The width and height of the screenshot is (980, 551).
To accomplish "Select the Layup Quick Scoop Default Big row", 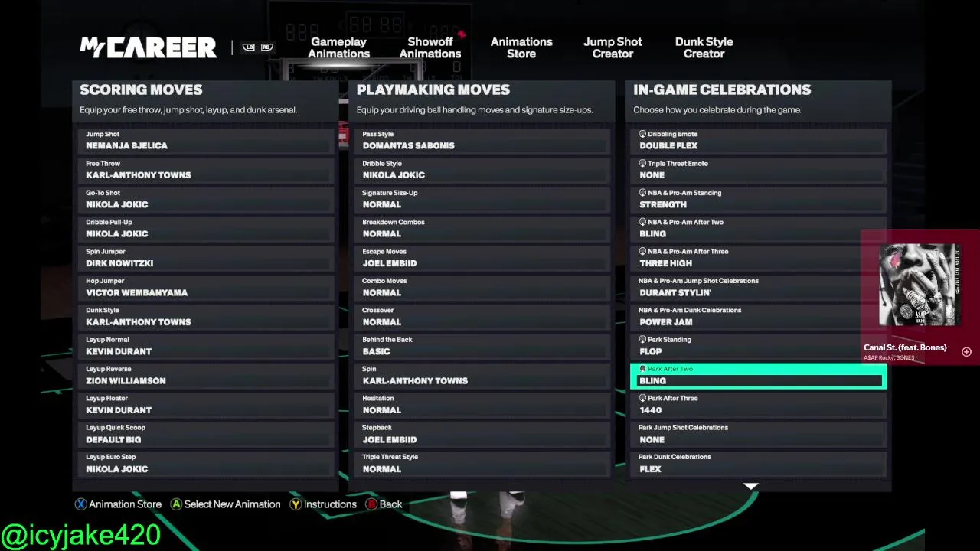I will pyautogui.click(x=206, y=434).
